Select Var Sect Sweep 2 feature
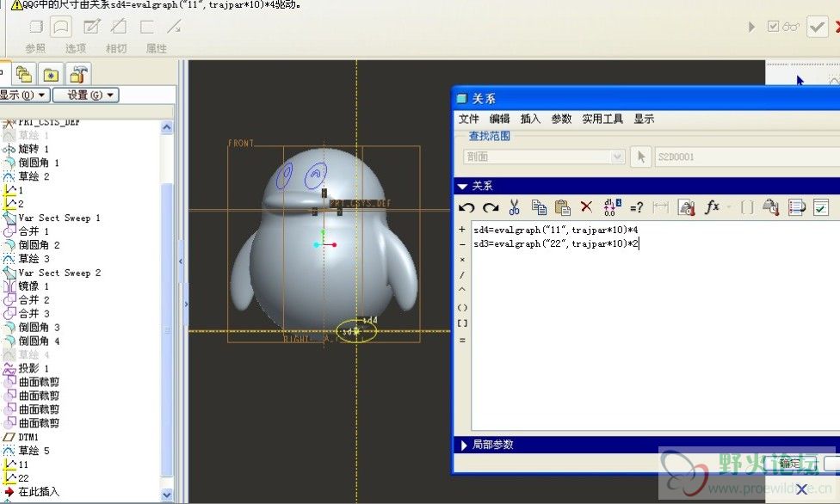The height and width of the screenshot is (504, 840). 59,273
